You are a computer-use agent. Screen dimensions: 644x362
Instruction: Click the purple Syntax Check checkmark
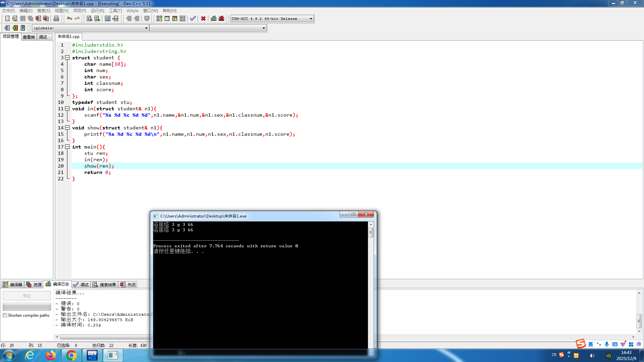[193, 18]
